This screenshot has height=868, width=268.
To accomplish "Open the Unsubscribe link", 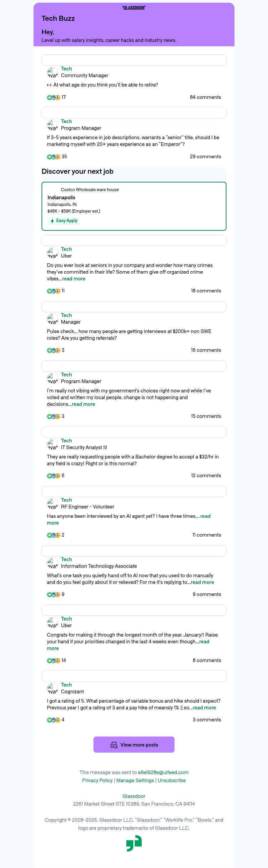I will coord(172,780).
